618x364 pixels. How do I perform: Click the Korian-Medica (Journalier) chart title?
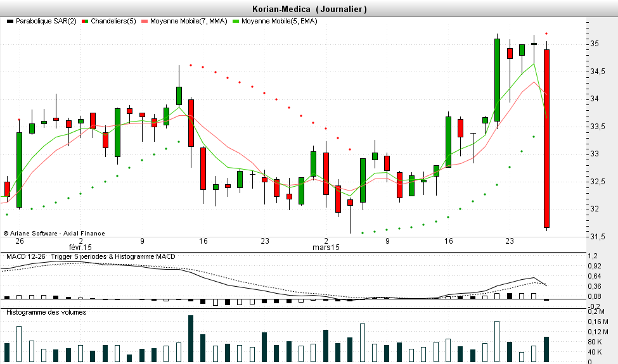(x=309, y=9)
